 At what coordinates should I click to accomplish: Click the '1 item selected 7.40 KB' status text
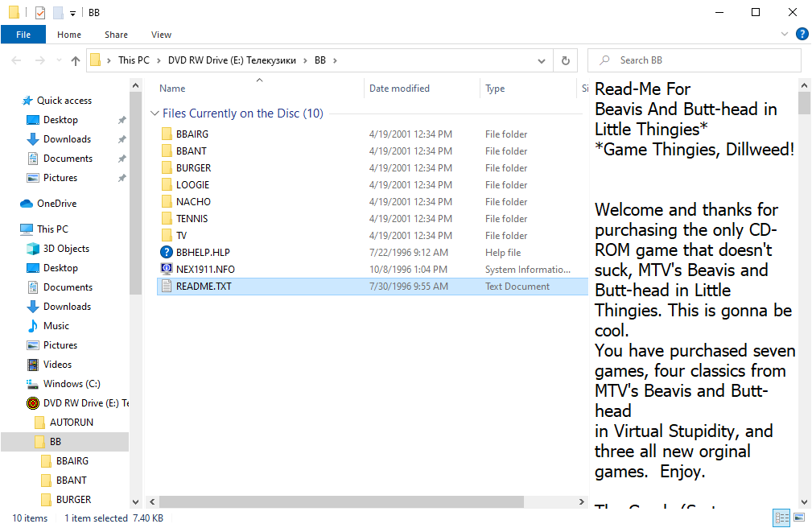(114, 518)
